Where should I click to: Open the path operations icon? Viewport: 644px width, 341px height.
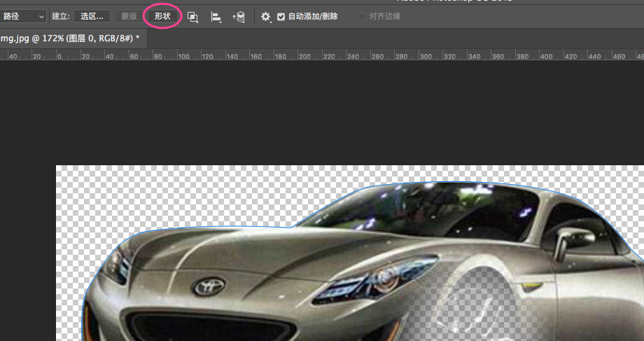[x=192, y=17]
